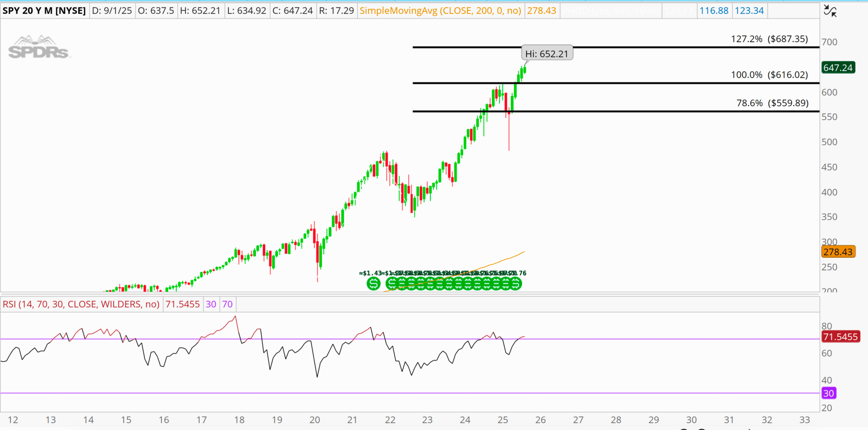Click the C: 647.24 close value
868x430 pixels.
(292, 10)
